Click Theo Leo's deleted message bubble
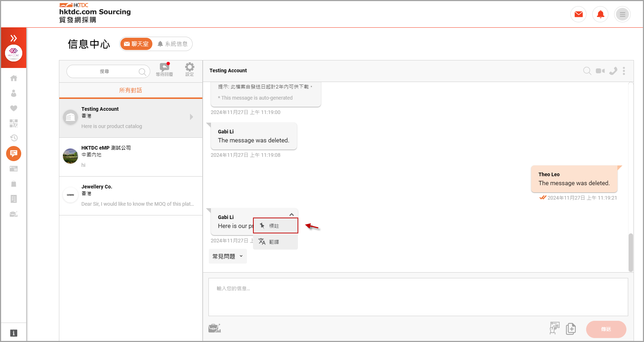 574,179
